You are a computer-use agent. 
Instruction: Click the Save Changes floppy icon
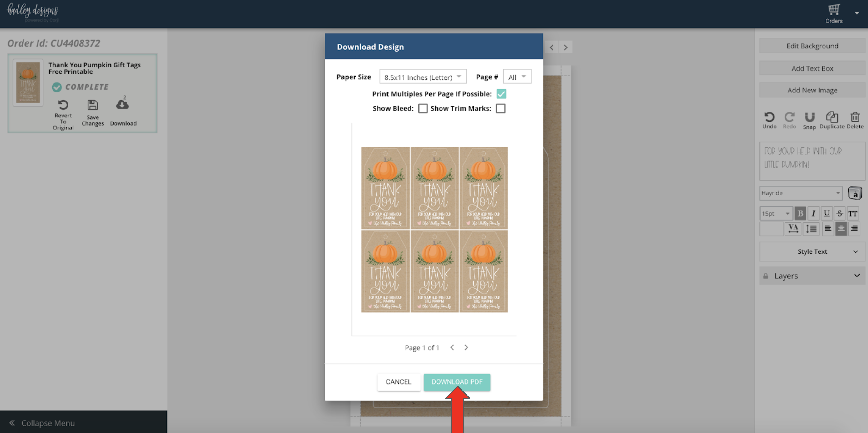click(x=93, y=105)
